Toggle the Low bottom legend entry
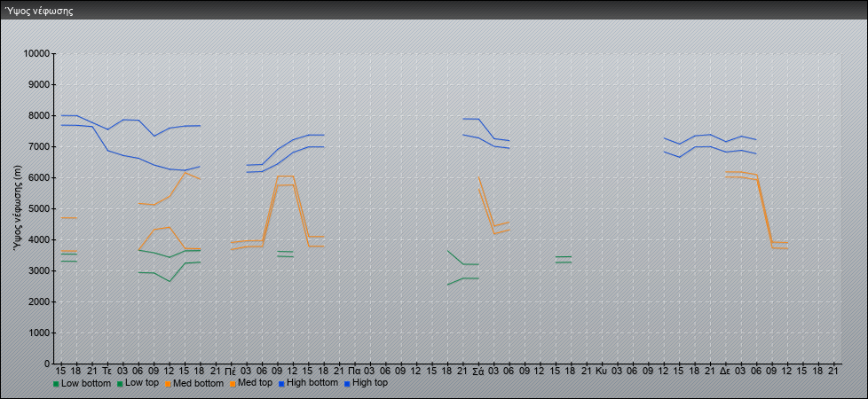868x399 pixels. (x=82, y=383)
